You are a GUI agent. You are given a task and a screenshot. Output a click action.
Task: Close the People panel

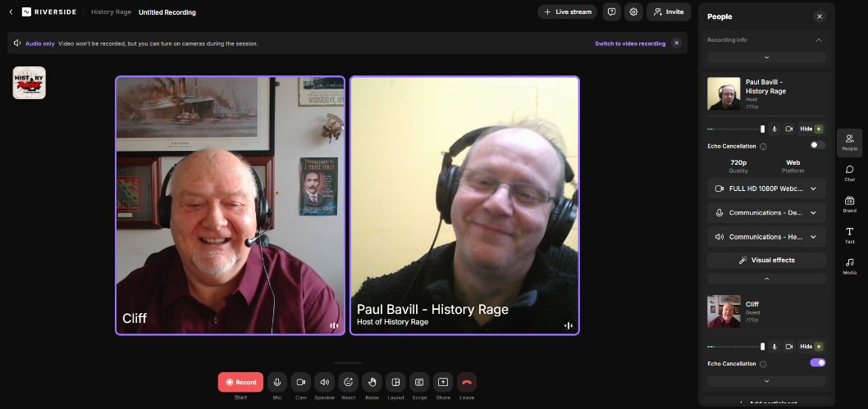(820, 16)
